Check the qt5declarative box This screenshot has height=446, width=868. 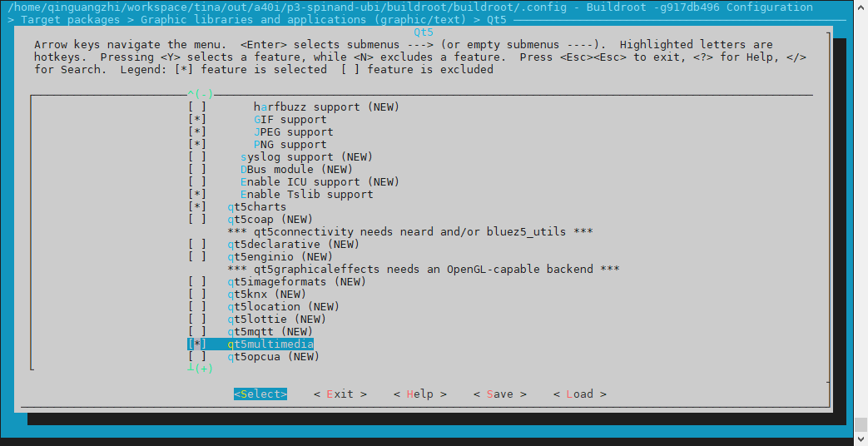point(197,244)
